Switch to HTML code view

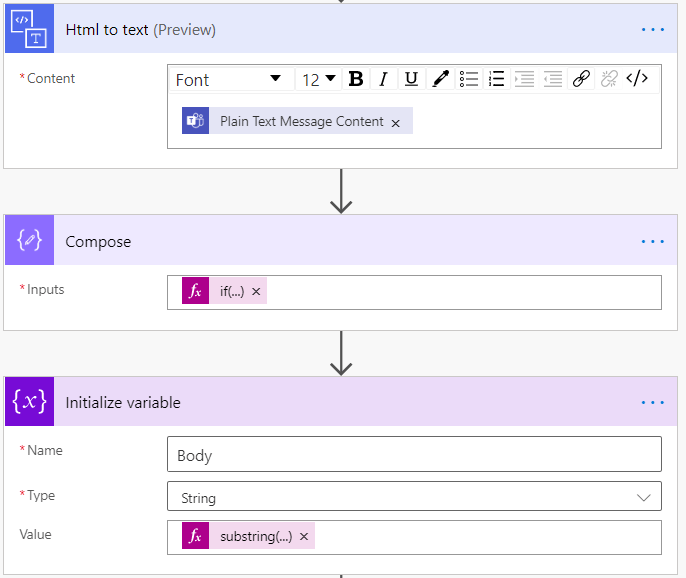click(637, 80)
